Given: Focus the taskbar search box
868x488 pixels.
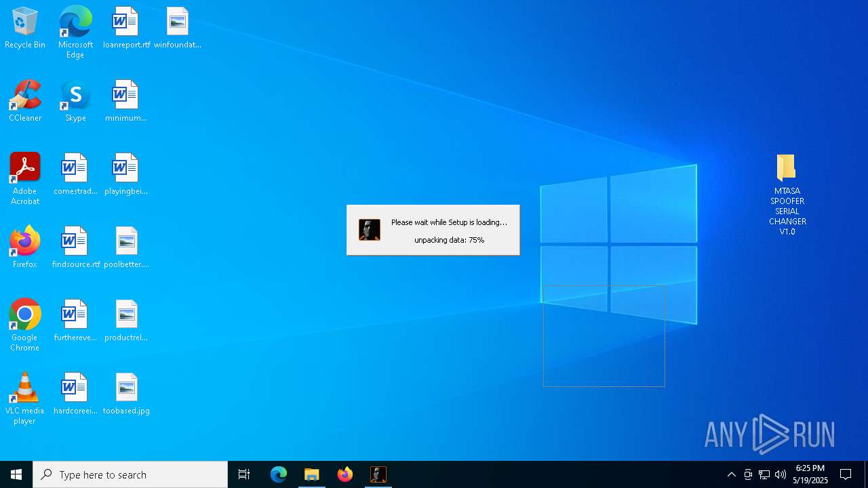Looking at the screenshot, I should tap(130, 474).
